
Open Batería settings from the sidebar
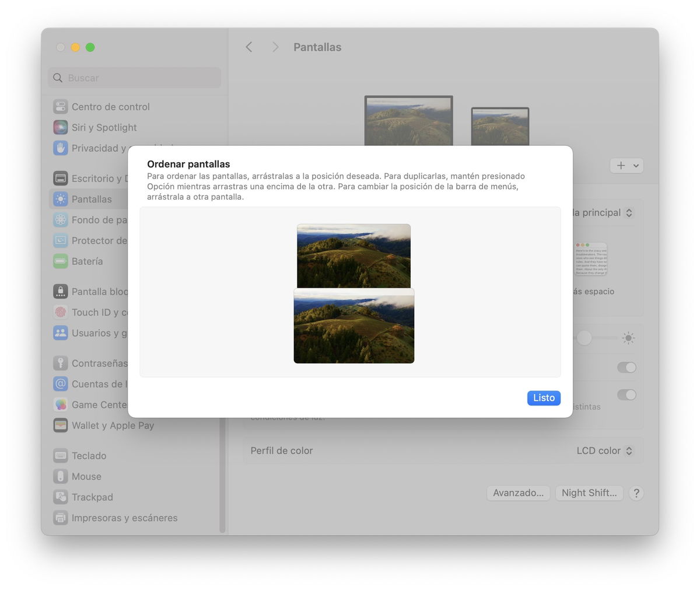[x=92, y=261]
